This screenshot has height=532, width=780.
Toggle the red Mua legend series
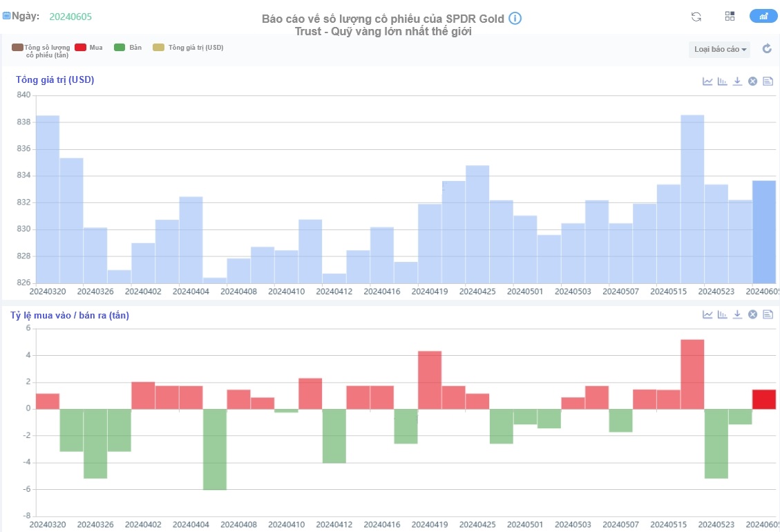88,47
